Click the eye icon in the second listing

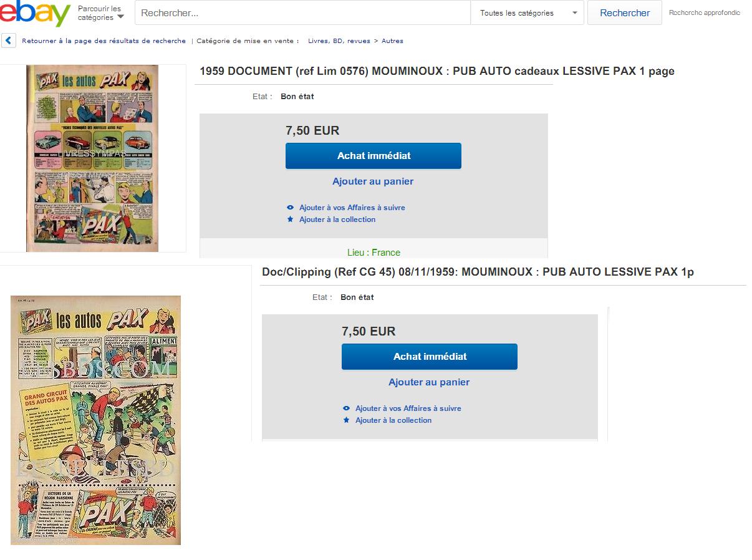pyautogui.click(x=346, y=408)
